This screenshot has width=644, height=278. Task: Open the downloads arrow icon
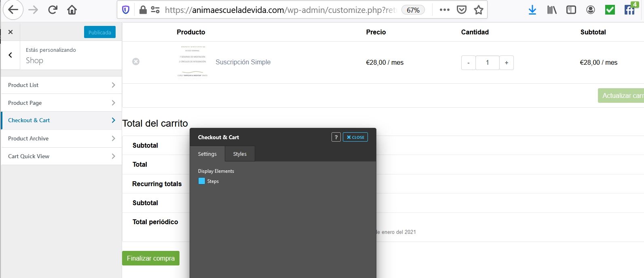(532, 10)
